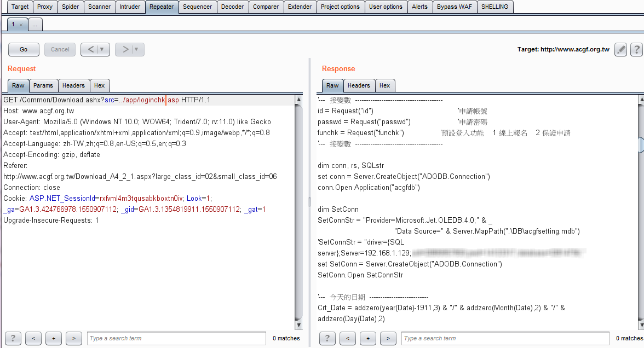Switch to the Request Params tab
This screenshot has width=644, height=348.
(x=43, y=85)
